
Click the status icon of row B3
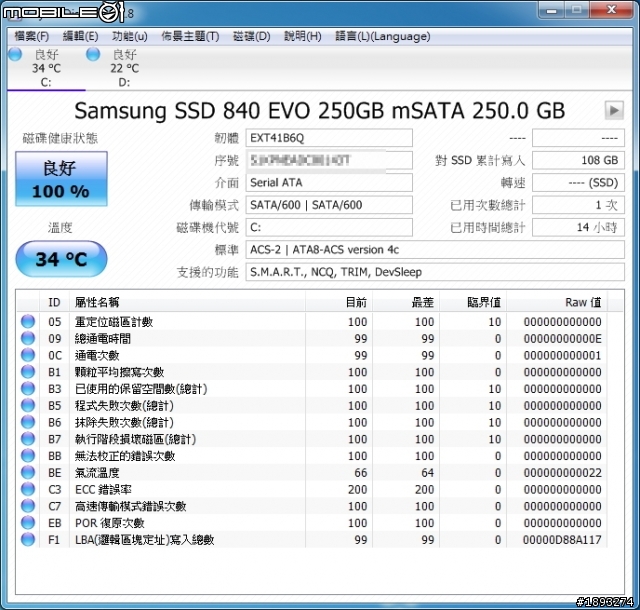pos(28,389)
